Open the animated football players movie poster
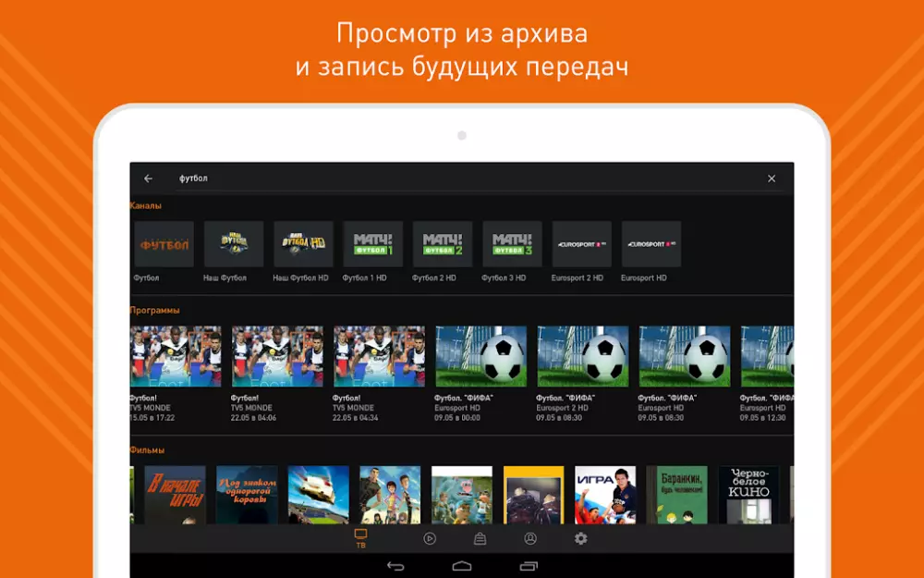Viewport: 924px width, 578px height. point(390,495)
